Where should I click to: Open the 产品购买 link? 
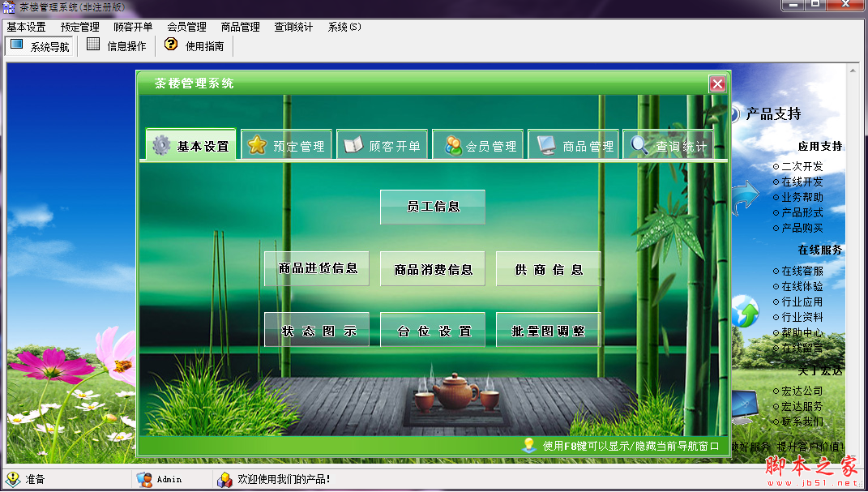click(x=802, y=228)
